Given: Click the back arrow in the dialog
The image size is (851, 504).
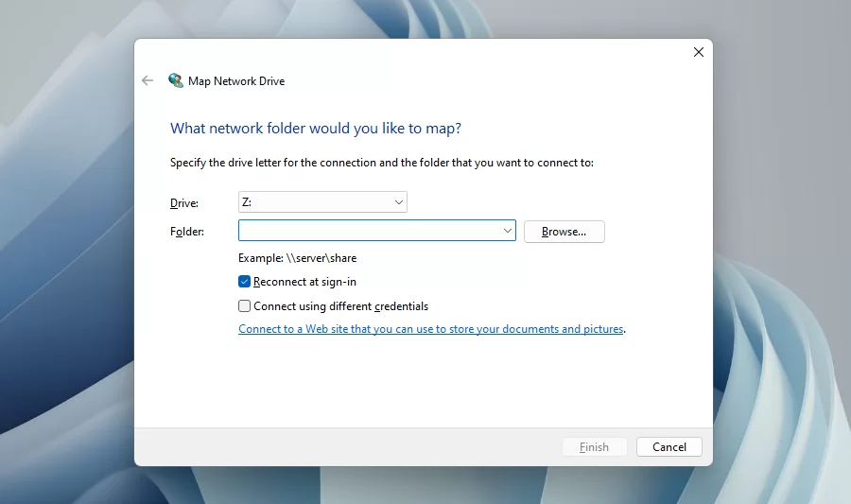Looking at the screenshot, I should click(x=148, y=80).
